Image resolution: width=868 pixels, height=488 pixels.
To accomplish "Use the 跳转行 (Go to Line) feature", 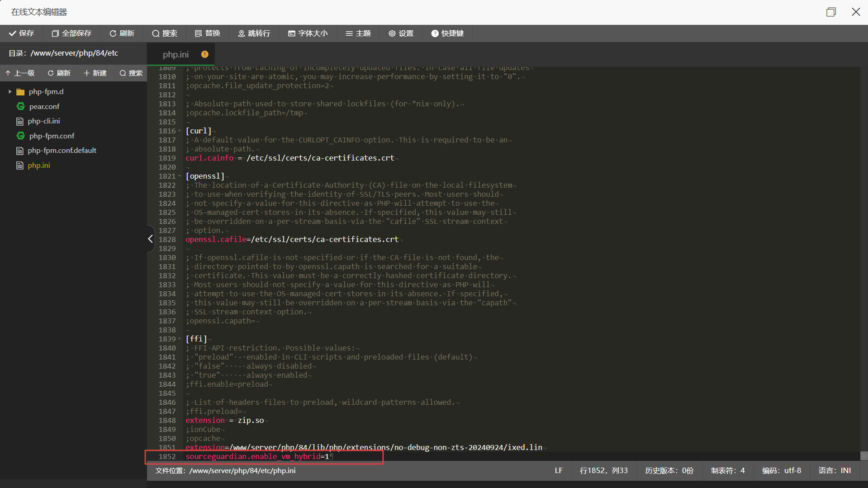I will (x=254, y=33).
